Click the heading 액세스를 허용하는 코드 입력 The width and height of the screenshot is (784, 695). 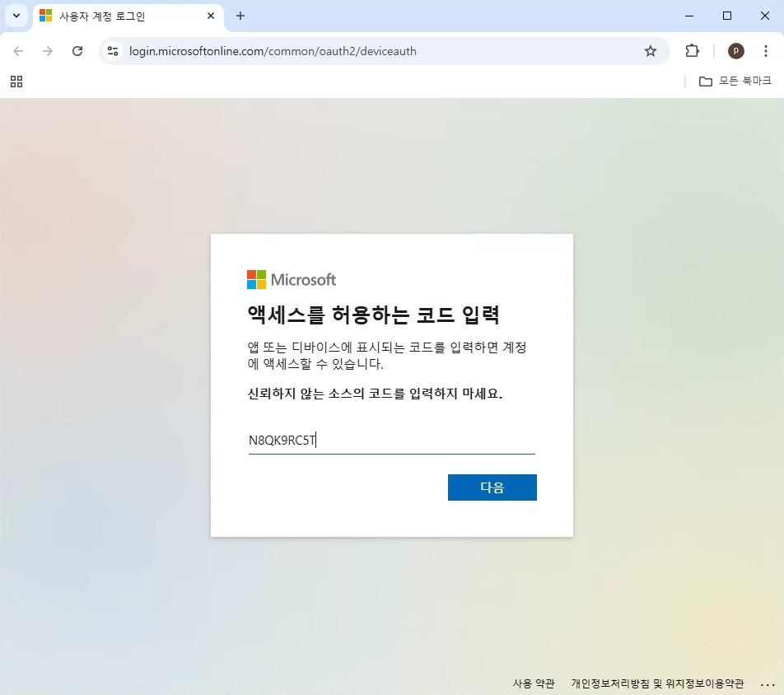click(x=374, y=315)
